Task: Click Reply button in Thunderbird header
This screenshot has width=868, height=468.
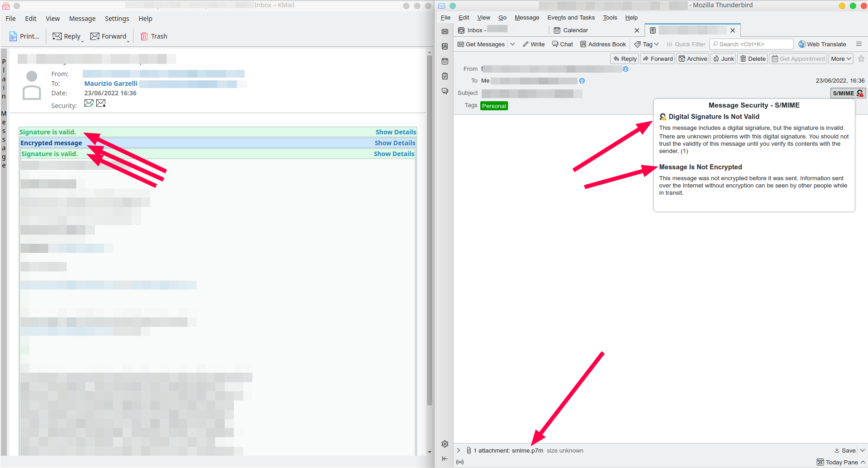Action: click(x=625, y=59)
